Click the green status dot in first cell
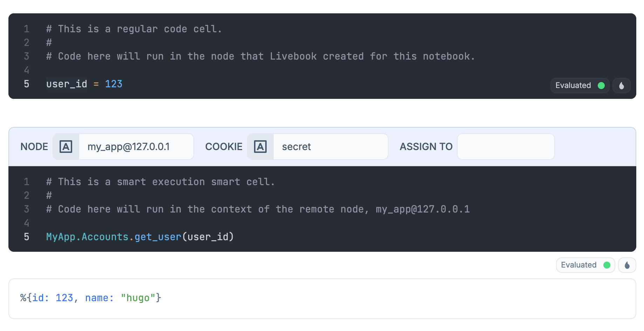Image resolution: width=644 pixels, height=331 pixels. pyautogui.click(x=601, y=86)
